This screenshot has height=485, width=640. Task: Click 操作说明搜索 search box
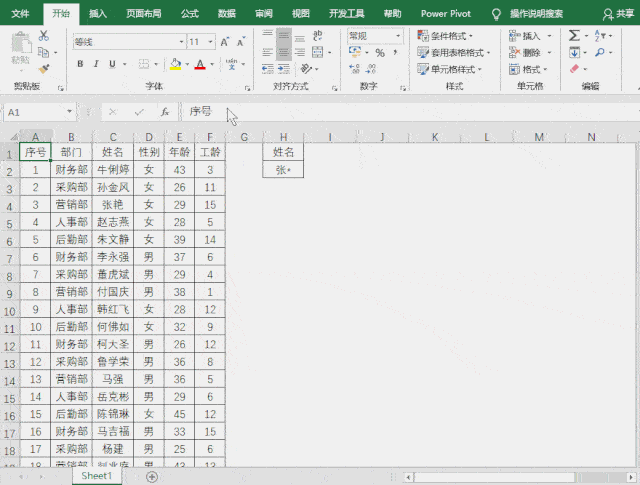536,14
